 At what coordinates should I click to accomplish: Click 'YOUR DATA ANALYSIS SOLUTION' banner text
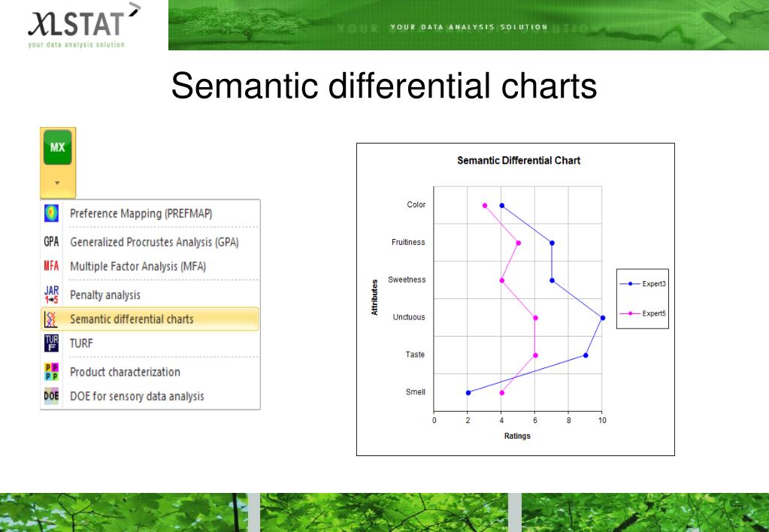[469, 27]
